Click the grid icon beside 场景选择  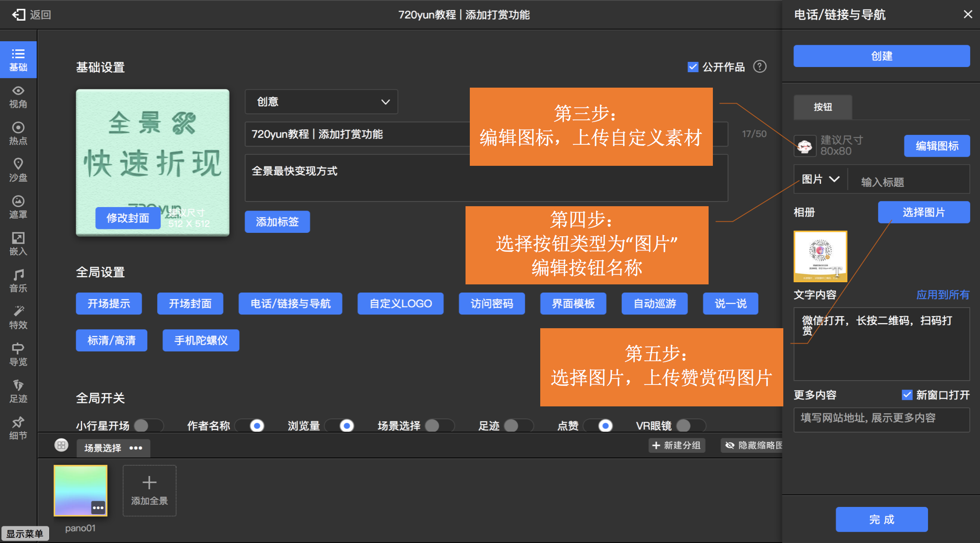point(61,445)
